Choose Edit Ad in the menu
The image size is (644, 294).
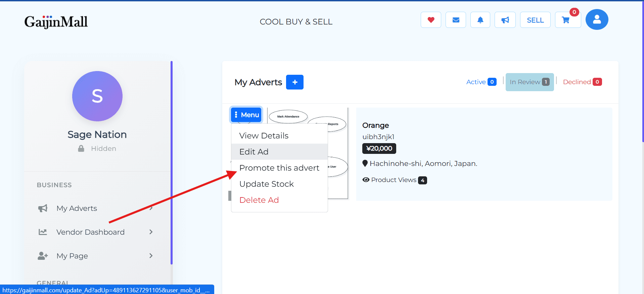click(x=279, y=152)
